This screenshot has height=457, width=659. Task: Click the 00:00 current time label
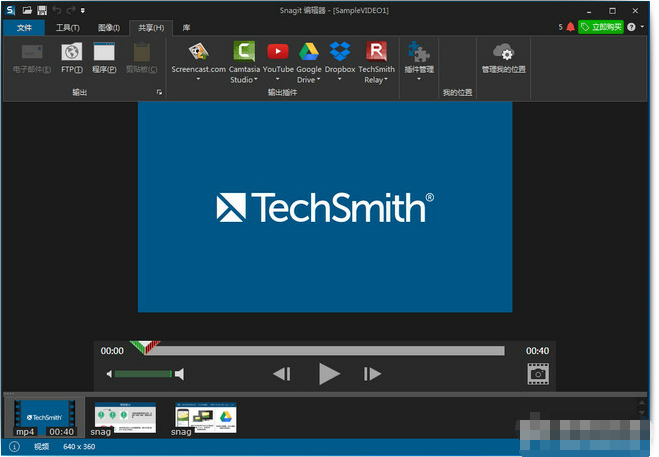(x=112, y=351)
